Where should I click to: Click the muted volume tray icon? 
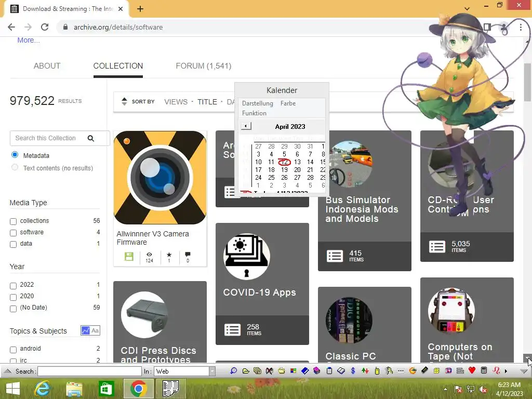tap(483, 389)
